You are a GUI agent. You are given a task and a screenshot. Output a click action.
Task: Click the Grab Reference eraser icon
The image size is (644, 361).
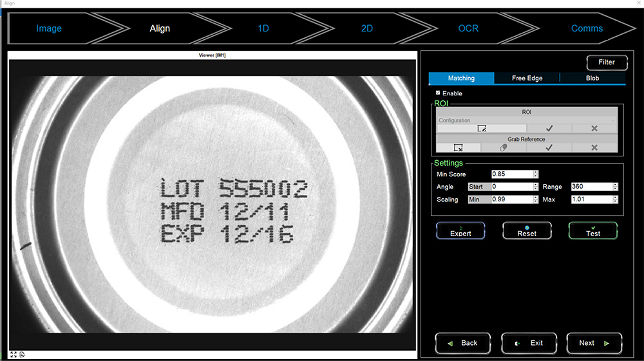click(504, 148)
